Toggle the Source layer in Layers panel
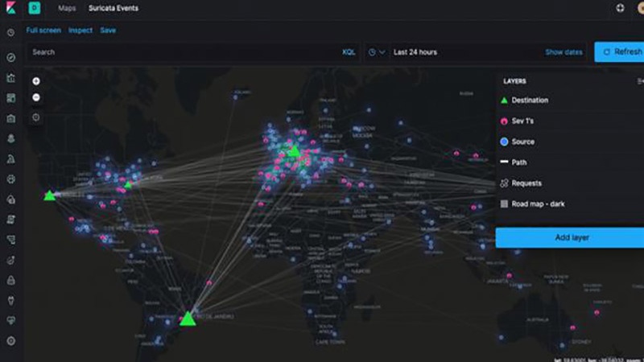 point(522,142)
